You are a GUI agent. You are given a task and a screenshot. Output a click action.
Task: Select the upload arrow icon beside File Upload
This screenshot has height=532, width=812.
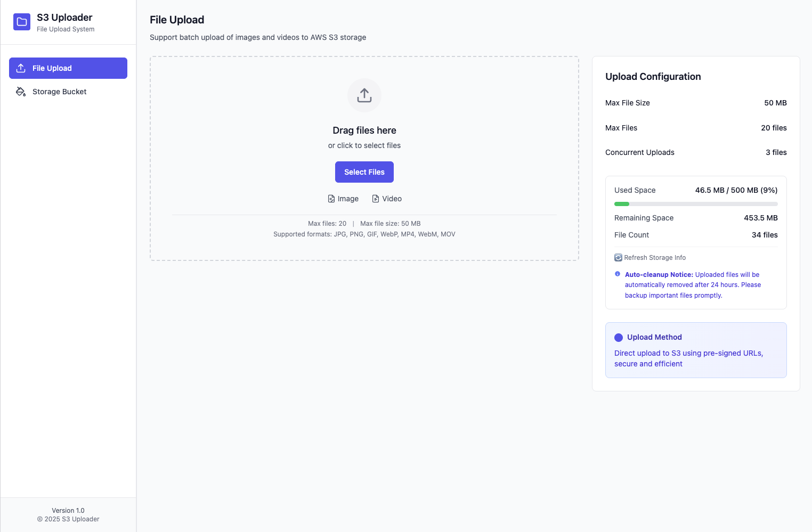pyautogui.click(x=21, y=68)
